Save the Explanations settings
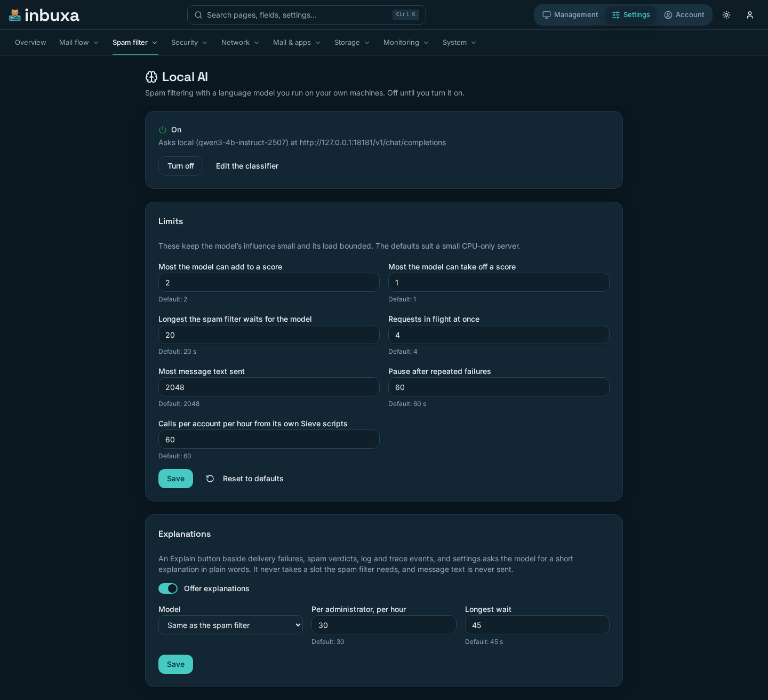The image size is (768, 700). point(175,664)
